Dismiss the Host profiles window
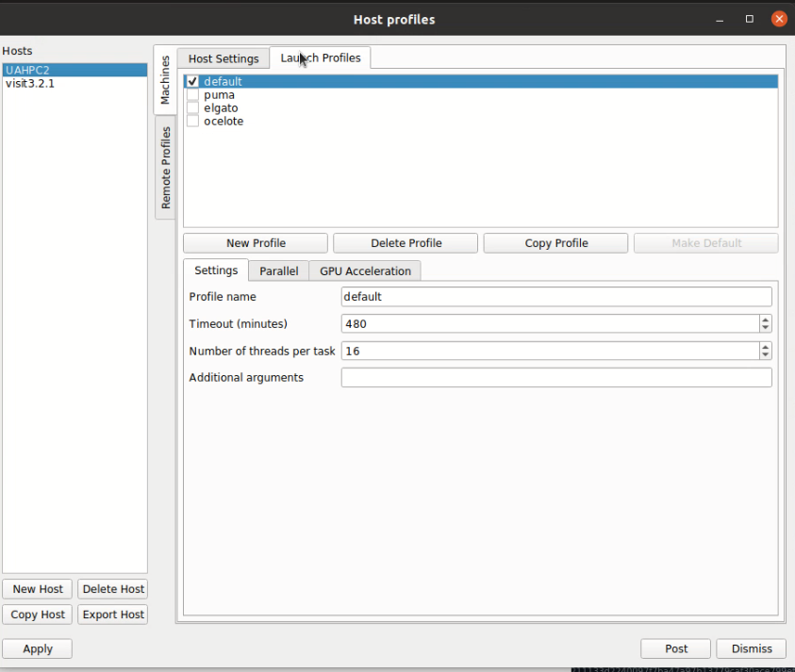Viewport: 795px width, 672px height. 752,648
